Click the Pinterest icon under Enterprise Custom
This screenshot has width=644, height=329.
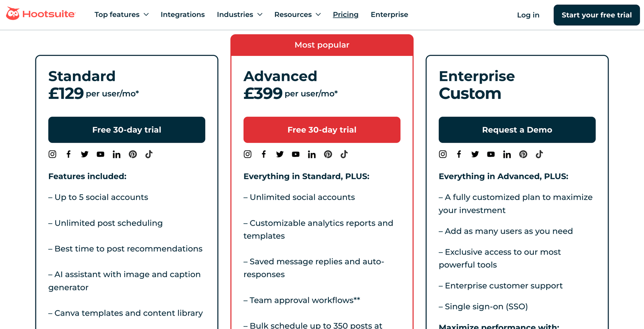(x=523, y=154)
